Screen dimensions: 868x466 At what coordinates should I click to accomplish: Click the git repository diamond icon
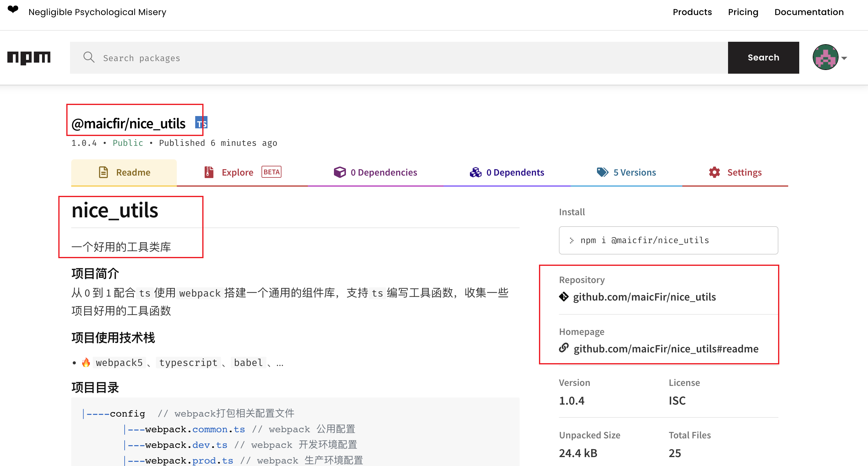[x=564, y=297]
